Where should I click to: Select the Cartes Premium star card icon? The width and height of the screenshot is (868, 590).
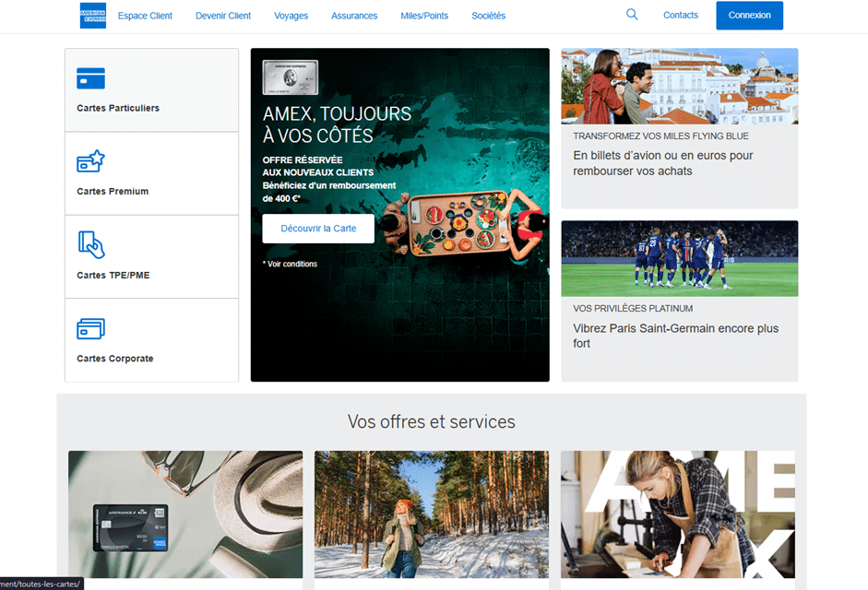[x=90, y=162]
